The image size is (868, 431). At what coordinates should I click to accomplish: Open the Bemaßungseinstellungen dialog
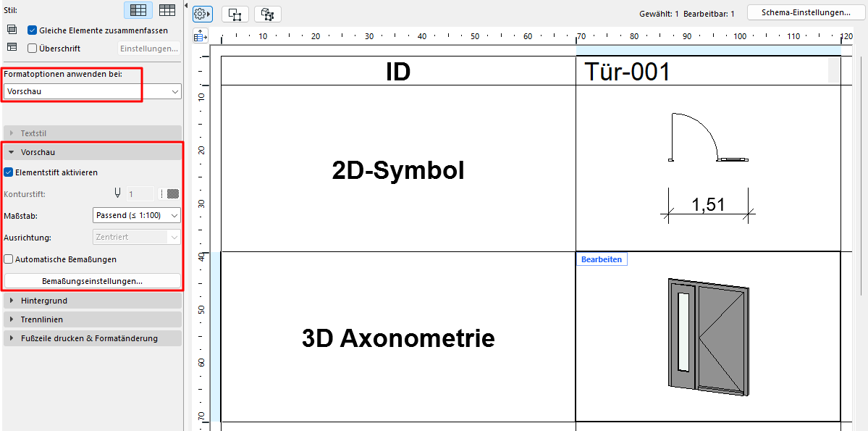coord(93,280)
